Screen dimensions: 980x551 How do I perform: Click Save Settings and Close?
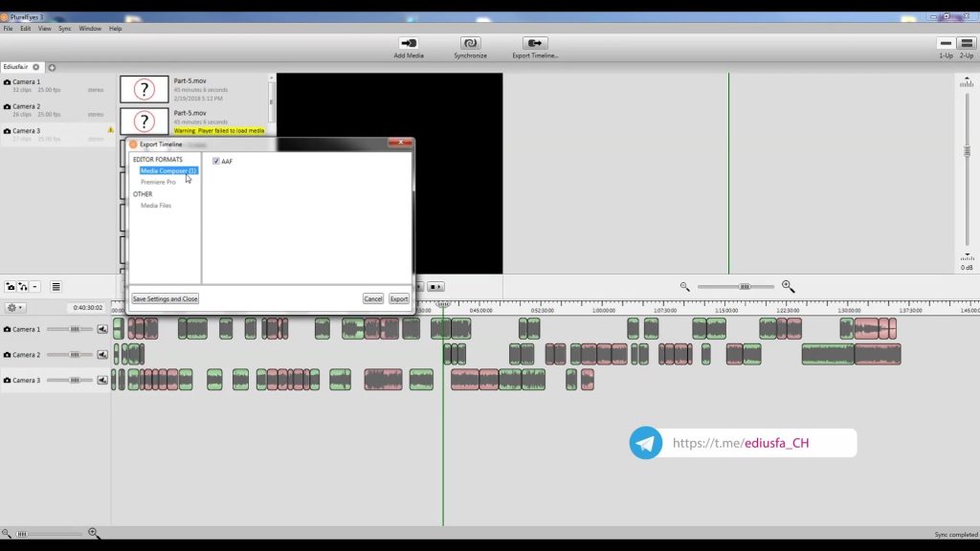point(165,298)
